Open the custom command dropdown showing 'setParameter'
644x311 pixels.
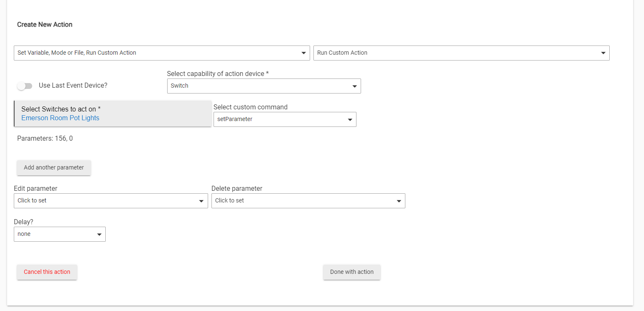[285, 119]
